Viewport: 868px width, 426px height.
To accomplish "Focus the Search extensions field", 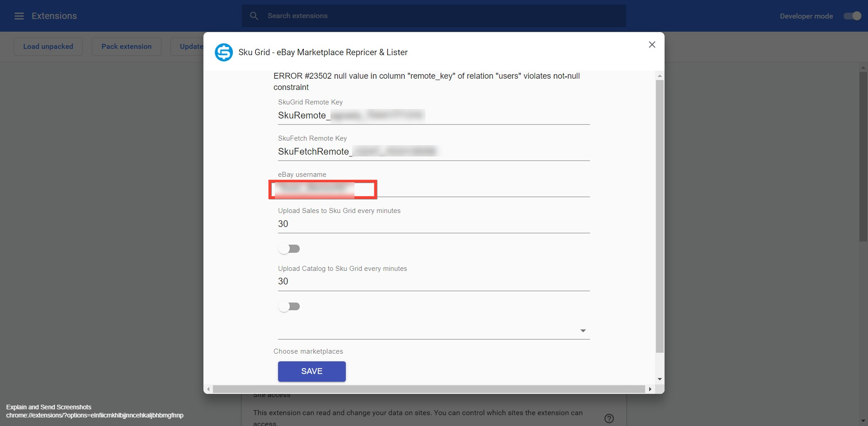I will pyautogui.click(x=434, y=16).
